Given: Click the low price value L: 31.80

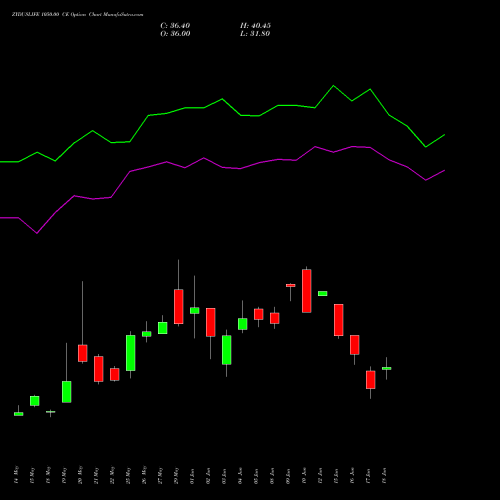Looking at the screenshot, I should point(255,34).
